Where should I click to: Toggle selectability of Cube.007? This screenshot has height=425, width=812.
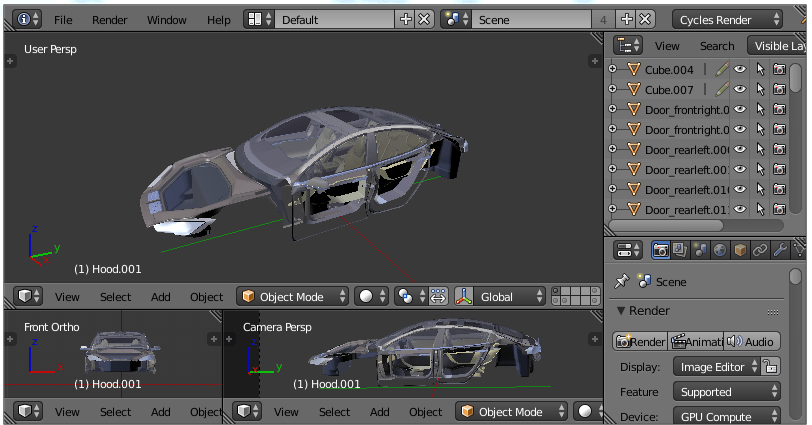tap(760, 89)
